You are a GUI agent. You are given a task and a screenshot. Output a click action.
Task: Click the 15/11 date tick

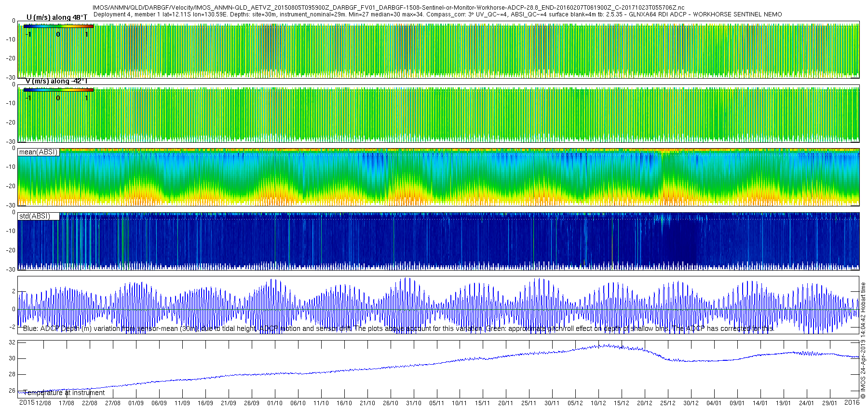coord(483,403)
